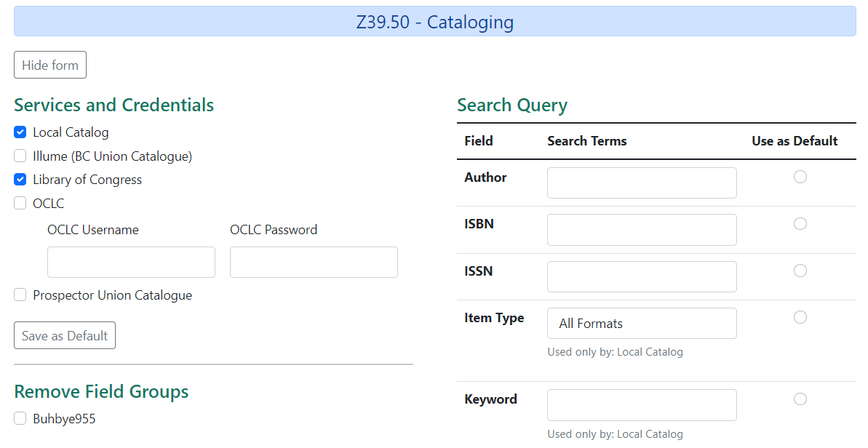This screenshot has height=448, width=868.
Task: Disable the Library of Congress service
Action: click(20, 179)
